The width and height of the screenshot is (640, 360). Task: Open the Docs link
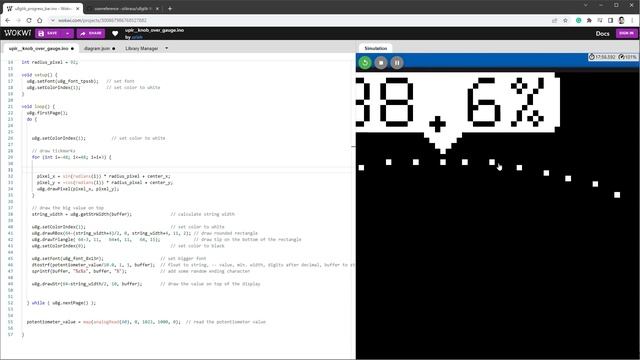click(x=602, y=33)
